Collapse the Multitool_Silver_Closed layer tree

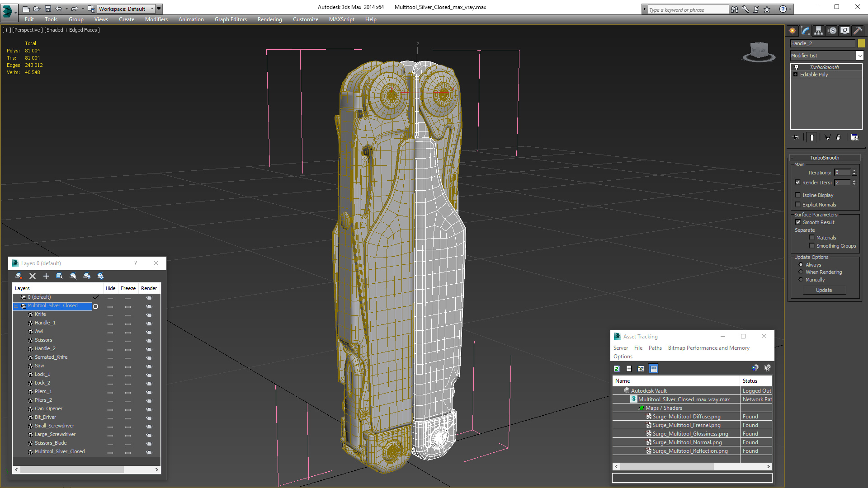(16, 306)
